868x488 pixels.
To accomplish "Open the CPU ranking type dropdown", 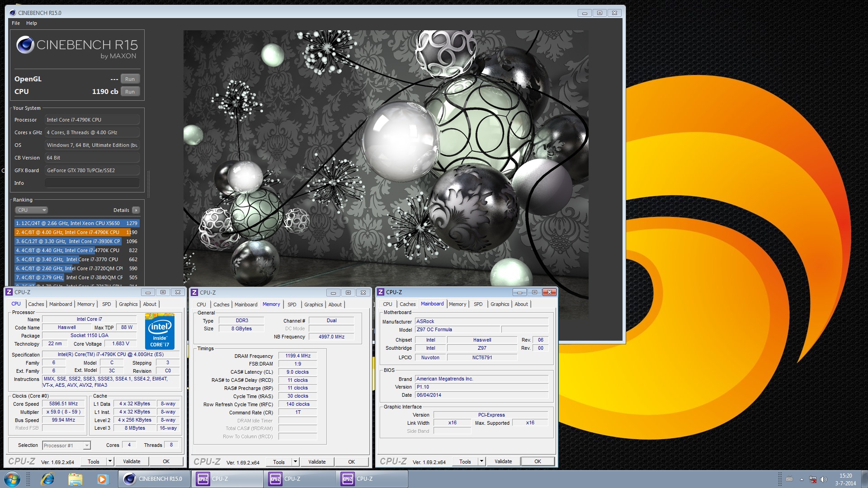I will tap(31, 210).
